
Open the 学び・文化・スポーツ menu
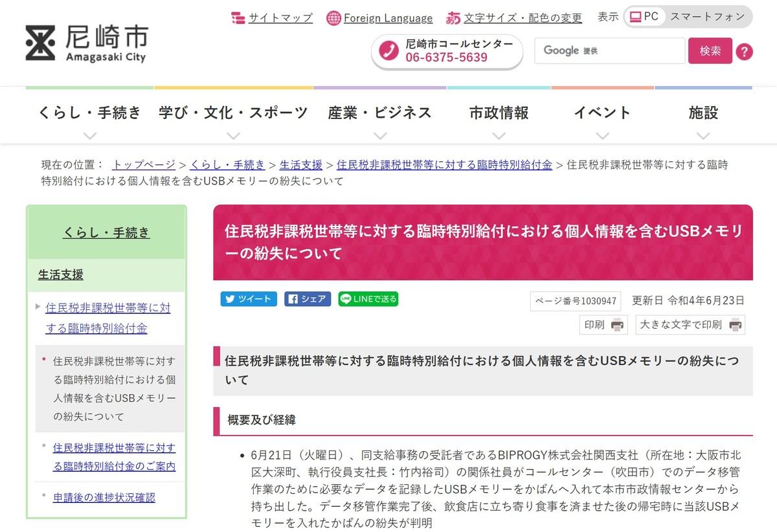point(234,113)
